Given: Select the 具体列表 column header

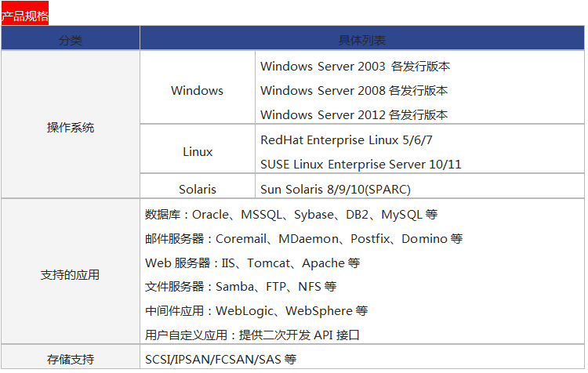Looking at the screenshot, I should point(362,38).
